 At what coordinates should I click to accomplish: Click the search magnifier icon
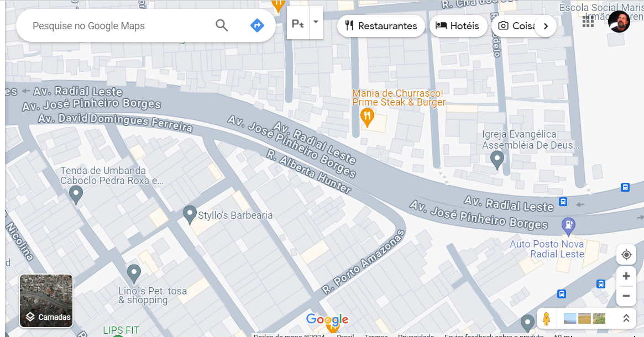coord(222,25)
